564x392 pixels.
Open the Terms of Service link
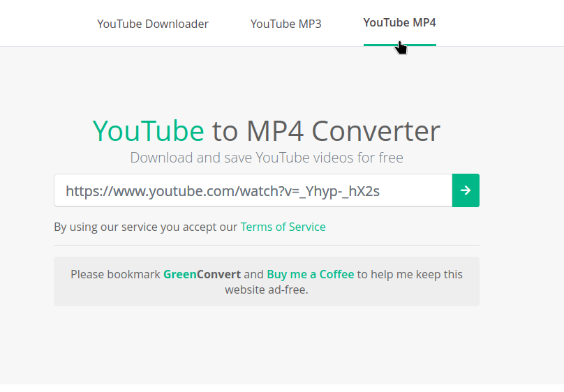(x=283, y=227)
